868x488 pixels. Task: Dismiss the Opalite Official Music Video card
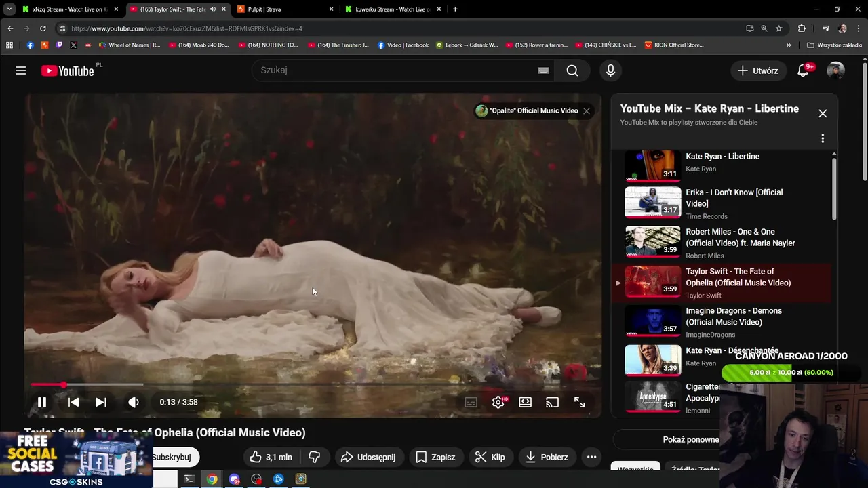587,110
